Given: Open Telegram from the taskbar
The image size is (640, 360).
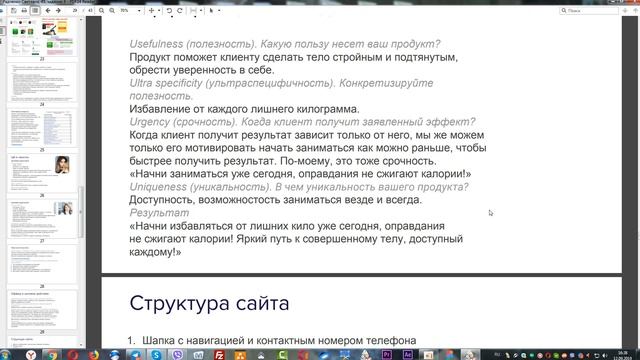Looking at the screenshot, I should pos(136,355).
